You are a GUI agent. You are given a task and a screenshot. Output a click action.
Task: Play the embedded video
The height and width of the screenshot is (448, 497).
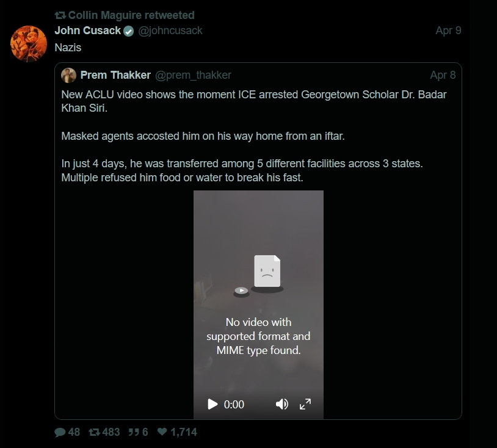[212, 404]
